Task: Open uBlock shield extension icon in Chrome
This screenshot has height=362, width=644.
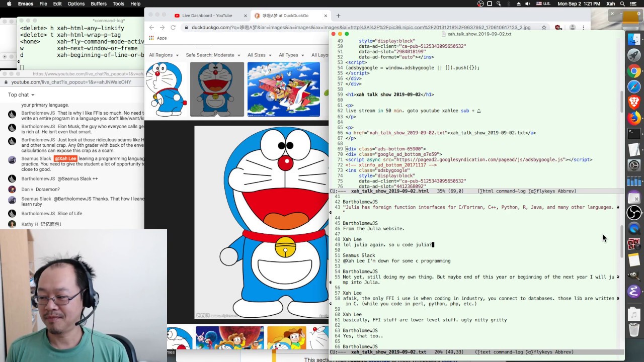Action: 558,28
